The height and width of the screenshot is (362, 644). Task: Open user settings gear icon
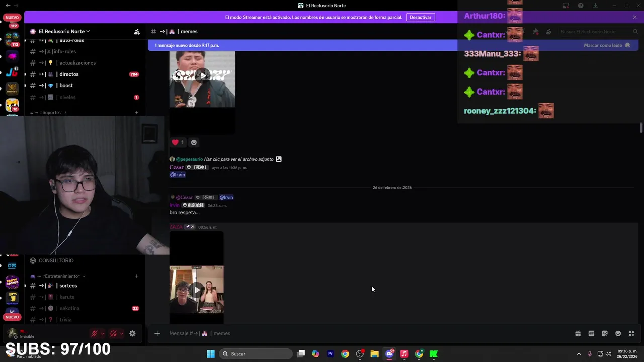[132, 333]
